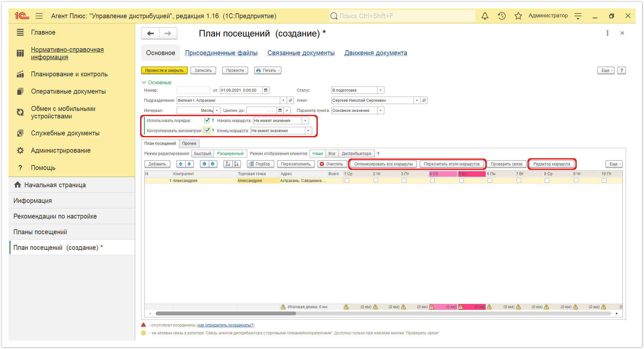Check the 4 Сб visit checkbox for Александрия
644x349 pixels.
click(432, 180)
